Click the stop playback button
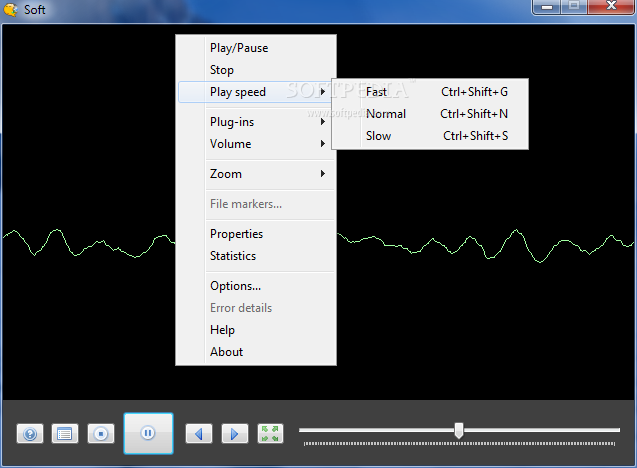637x468 pixels. point(101,433)
